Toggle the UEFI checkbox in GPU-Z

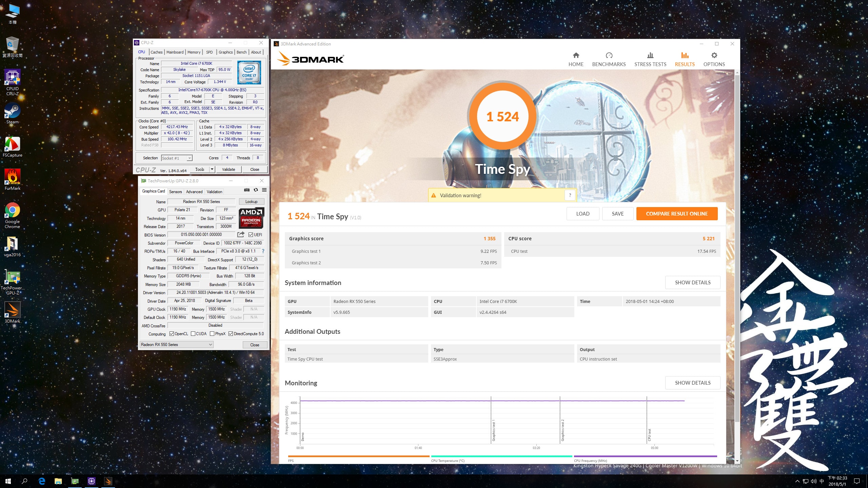[251, 235]
